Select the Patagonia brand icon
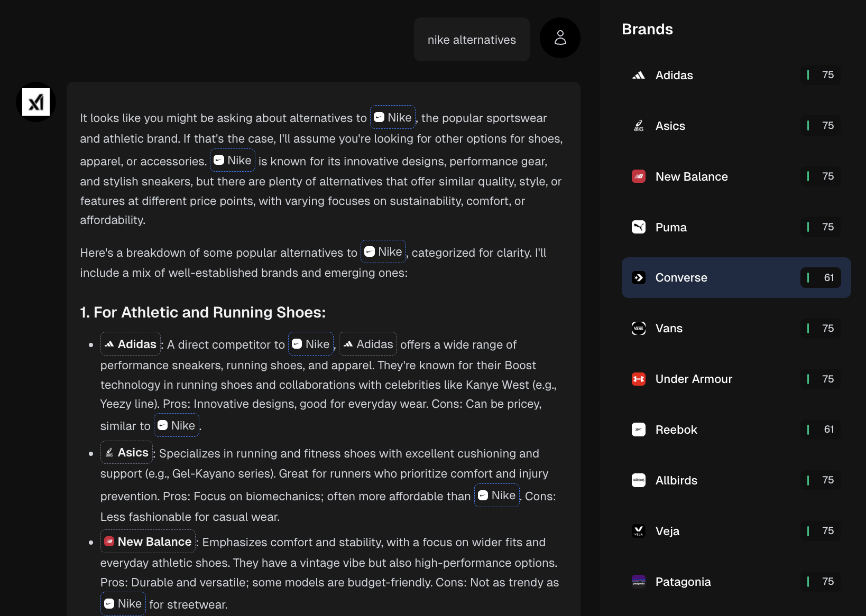Viewport: 866px width, 616px height. click(x=639, y=582)
